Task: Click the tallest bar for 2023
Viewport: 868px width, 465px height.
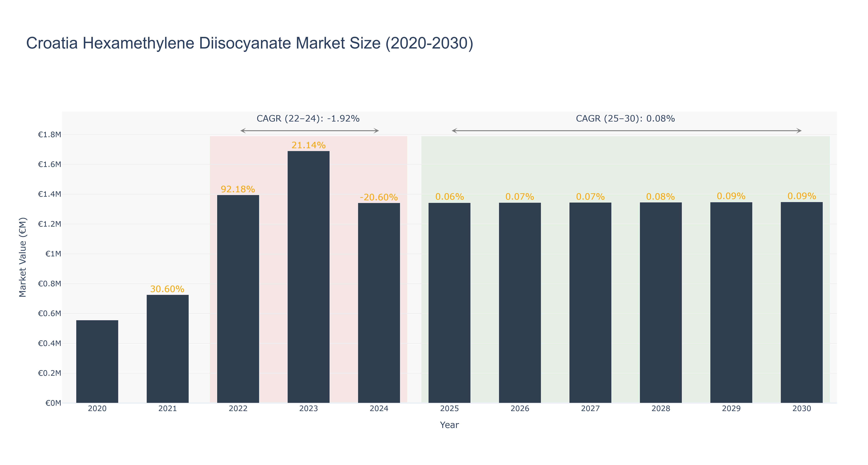Action: click(308, 277)
